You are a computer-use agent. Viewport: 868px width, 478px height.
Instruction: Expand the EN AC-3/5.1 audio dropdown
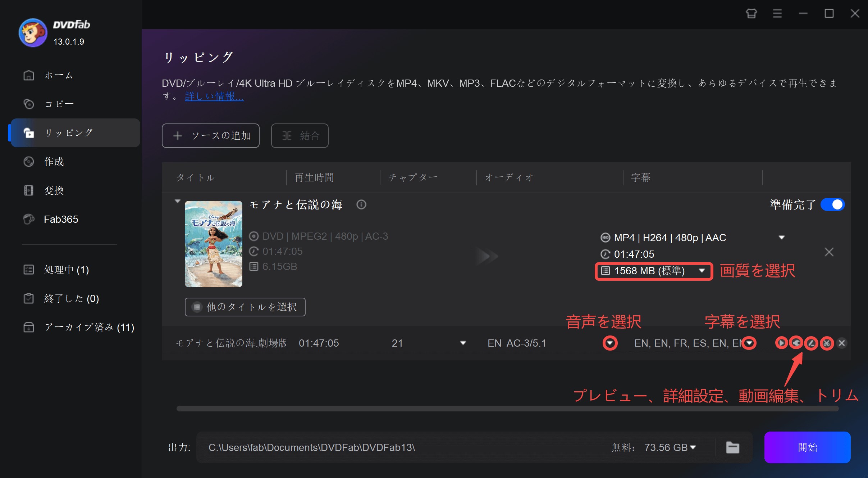tap(610, 343)
